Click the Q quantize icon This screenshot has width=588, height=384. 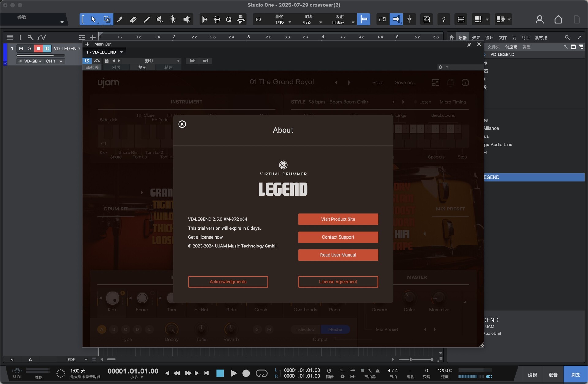click(x=228, y=20)
